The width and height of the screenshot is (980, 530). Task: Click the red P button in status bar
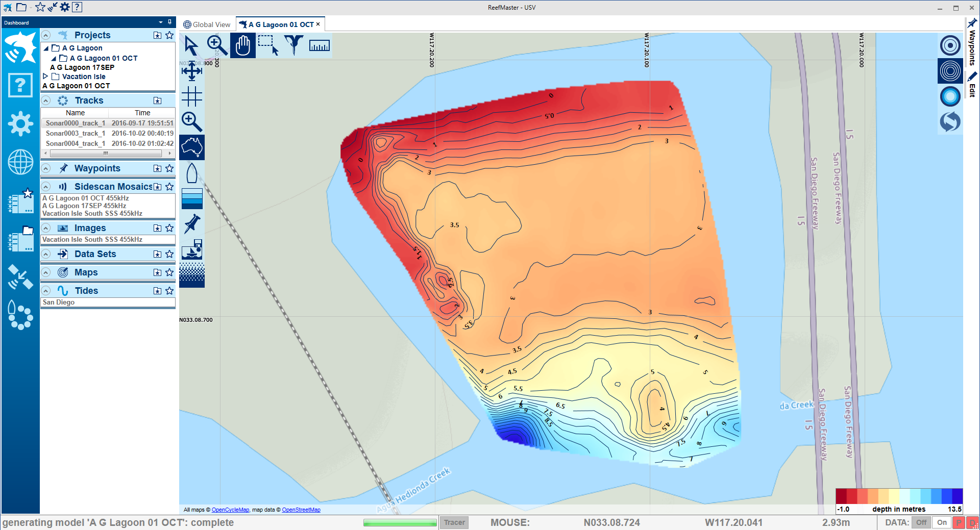pos(959,522)
